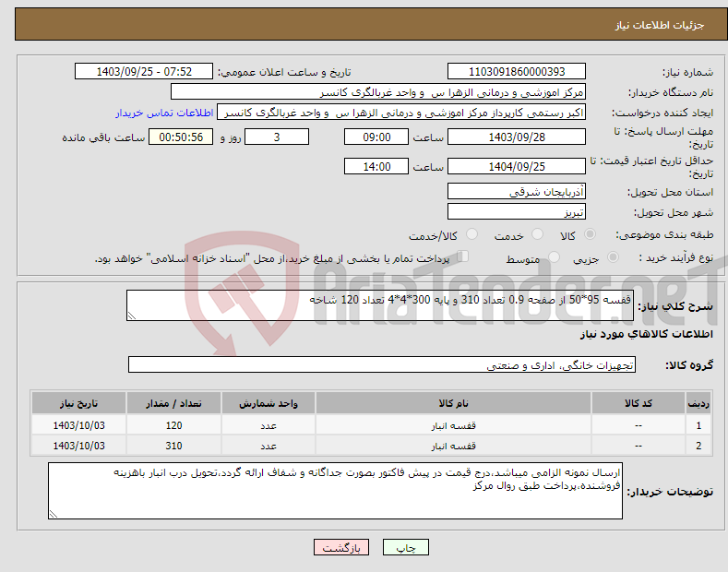Click the چاپ (print) button
Screen dimensions: 728x572
click(x=405, y=548)
